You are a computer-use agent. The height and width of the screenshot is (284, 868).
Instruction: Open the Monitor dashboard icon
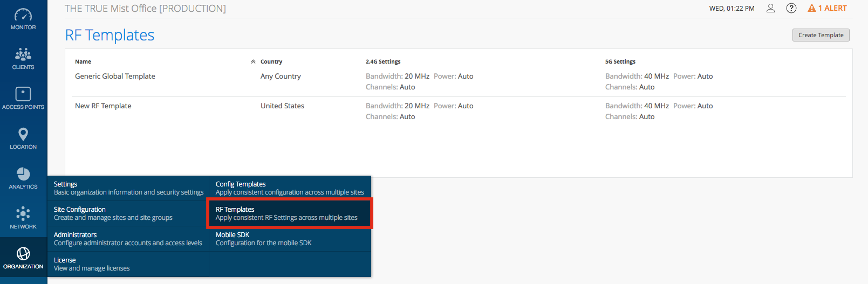(x=23, y=15)
